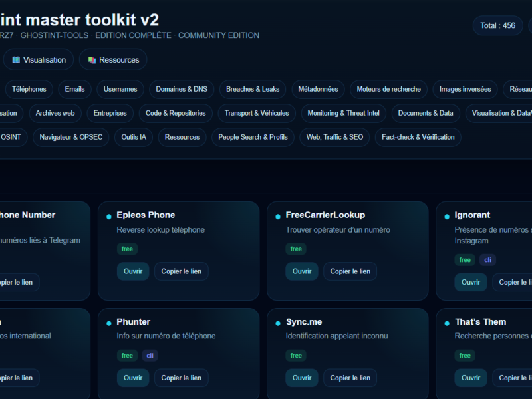Enable the Breaches & Leaks filter chip
The width and height of the screenshot is (532, 399).
pos(253,89)
